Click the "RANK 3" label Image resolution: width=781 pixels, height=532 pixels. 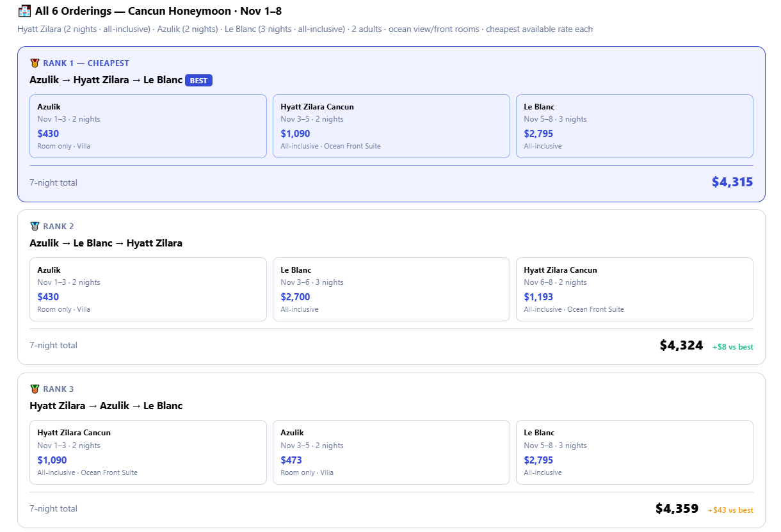[58, 389]
